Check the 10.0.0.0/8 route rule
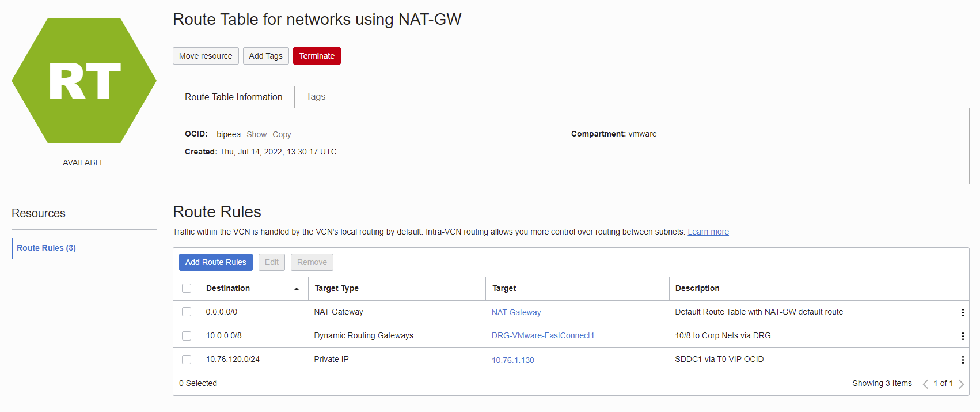The height and width of the screenshot is (412, 980). [x=187, y=335]
